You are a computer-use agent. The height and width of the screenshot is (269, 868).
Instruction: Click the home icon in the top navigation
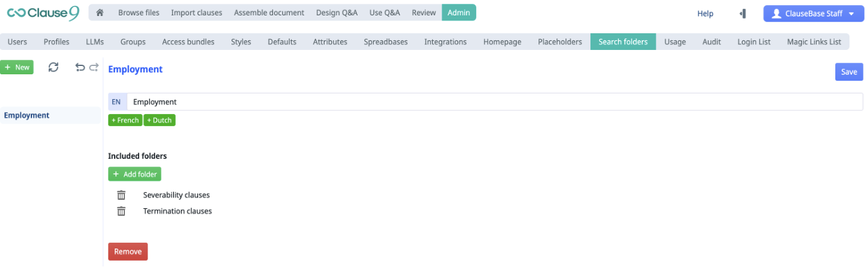[100, 13]
